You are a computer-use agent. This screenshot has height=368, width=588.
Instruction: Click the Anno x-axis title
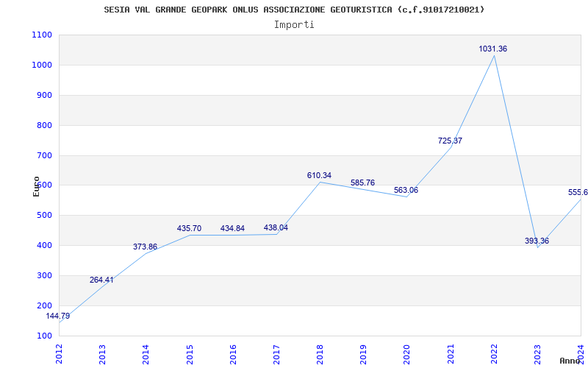pyautogui.click(x=570, y=361)
